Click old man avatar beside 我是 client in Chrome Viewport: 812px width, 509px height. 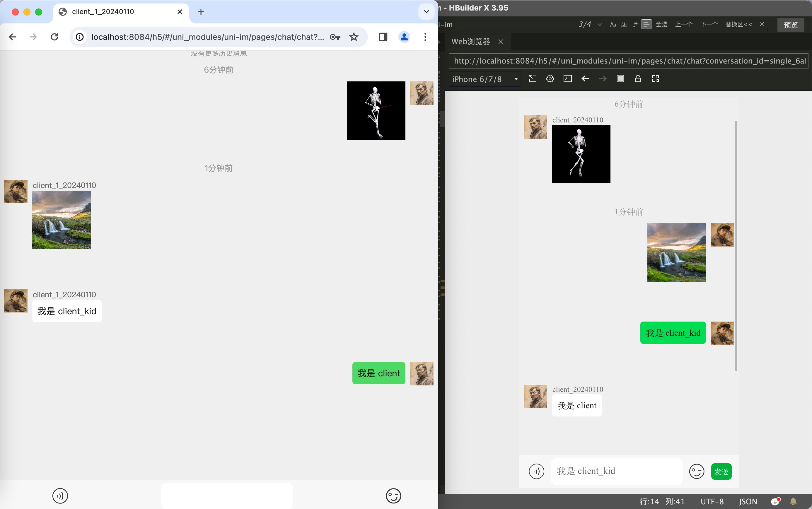tap(422, 374)
